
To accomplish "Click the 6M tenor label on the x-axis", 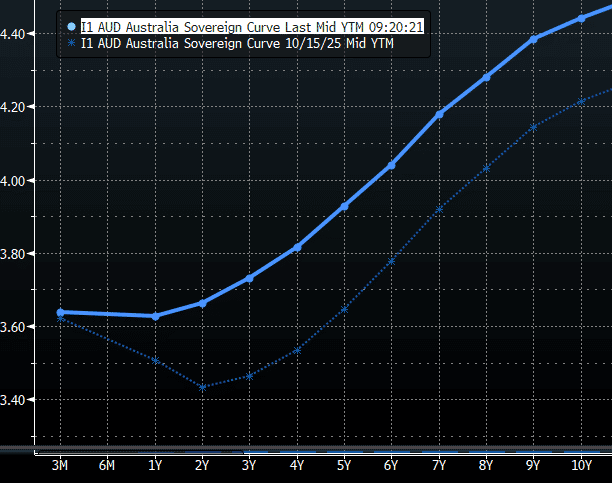I will point(107,465).
